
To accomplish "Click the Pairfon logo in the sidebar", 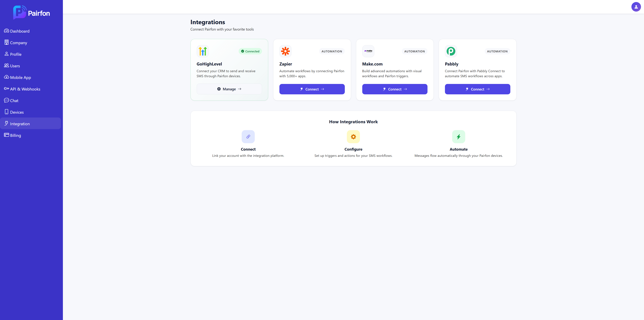I will pos(32,13).
